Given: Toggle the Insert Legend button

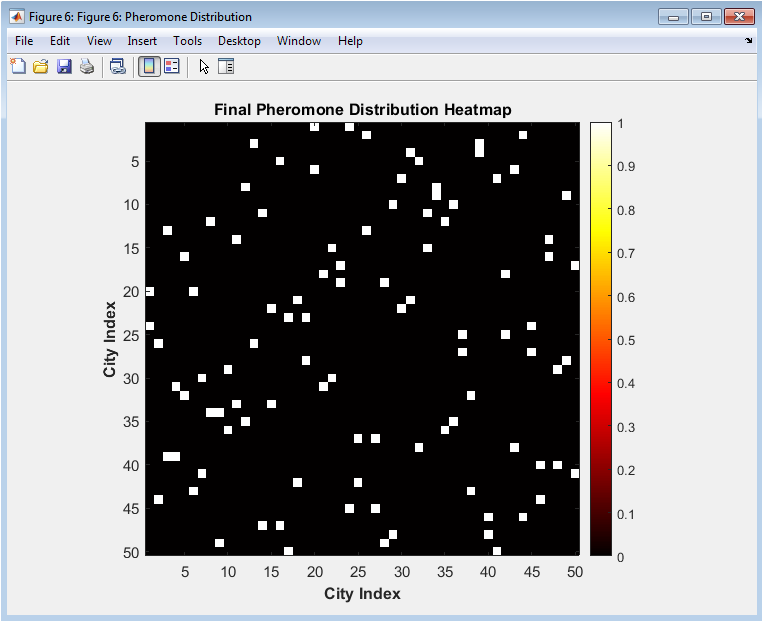Looking at the screenshot, I should coord(171,67).
